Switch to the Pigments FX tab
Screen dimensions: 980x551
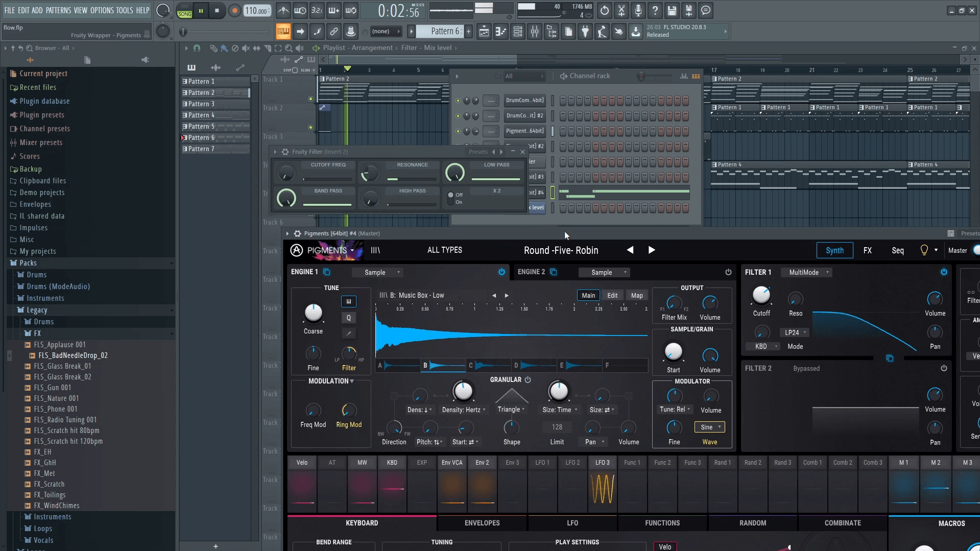pyautogui.click(x=867, y=250)
